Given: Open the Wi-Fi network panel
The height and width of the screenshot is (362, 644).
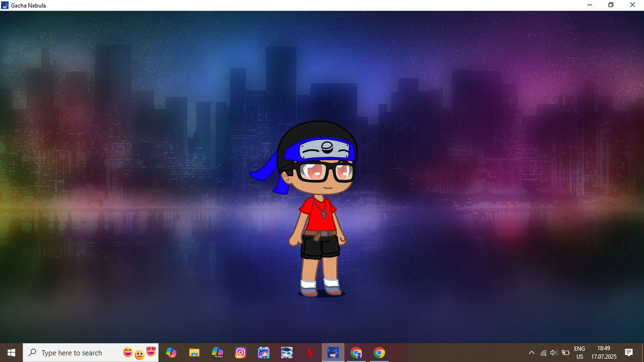Looking at the screenshot, I should click(543, 353).
